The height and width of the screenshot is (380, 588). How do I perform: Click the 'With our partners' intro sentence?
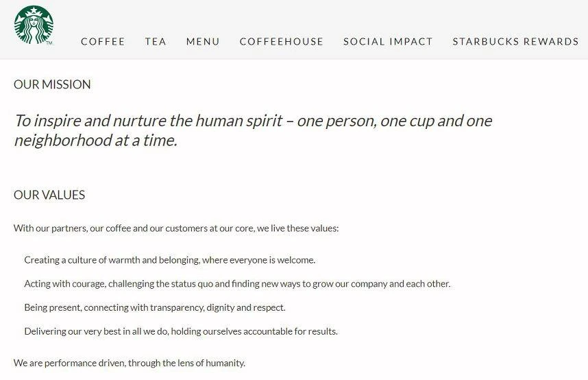(x=176, y=228)
